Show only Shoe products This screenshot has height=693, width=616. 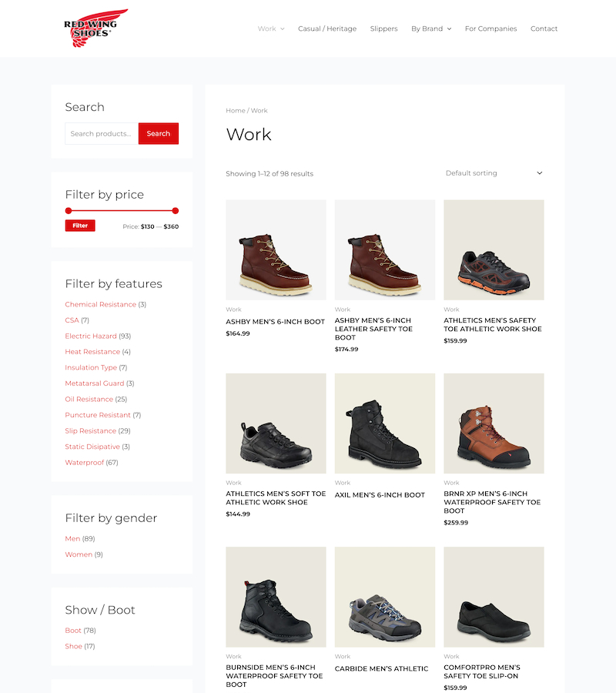click(x=73, y=647)
